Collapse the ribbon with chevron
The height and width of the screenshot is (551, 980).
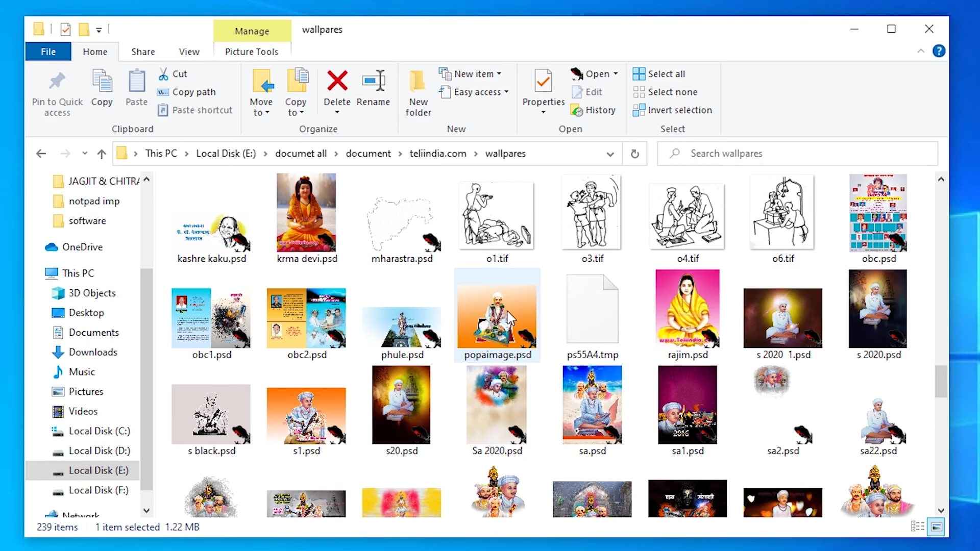click(921, 51)
